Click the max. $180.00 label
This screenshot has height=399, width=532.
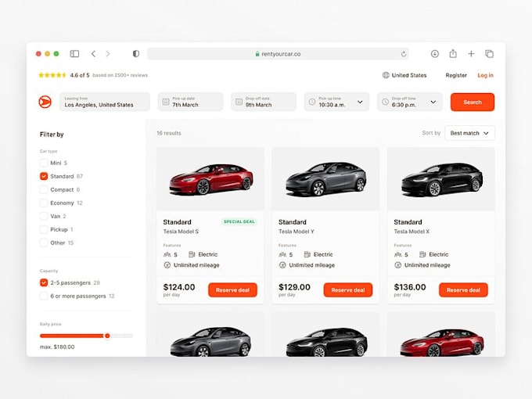[57, 347]
